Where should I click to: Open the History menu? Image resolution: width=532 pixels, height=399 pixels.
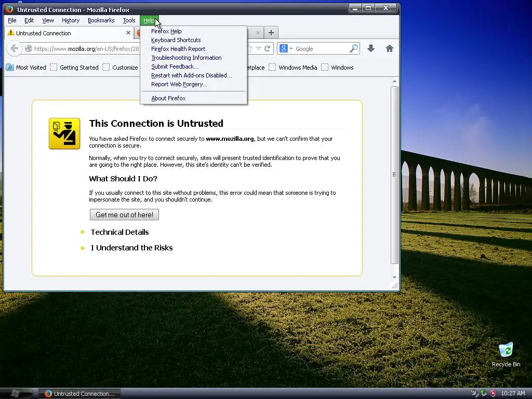click(x=71, y=20)
